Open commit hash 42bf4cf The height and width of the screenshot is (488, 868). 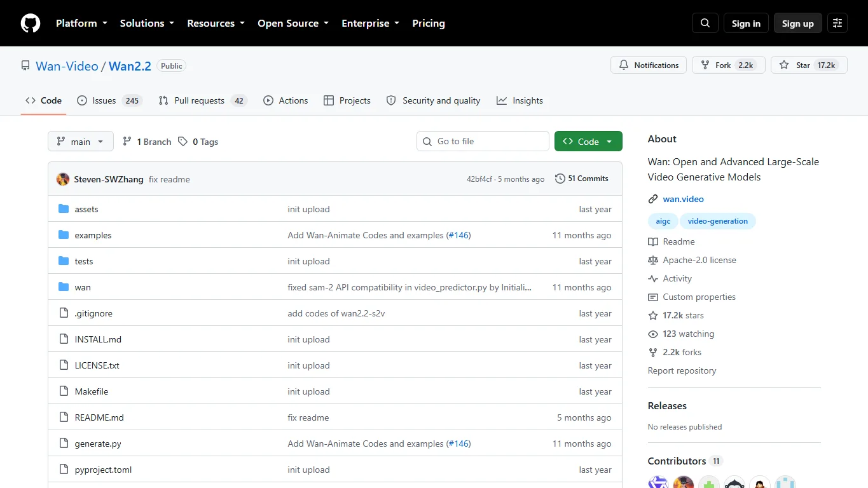pyautogui.click(x=479, y=179)
